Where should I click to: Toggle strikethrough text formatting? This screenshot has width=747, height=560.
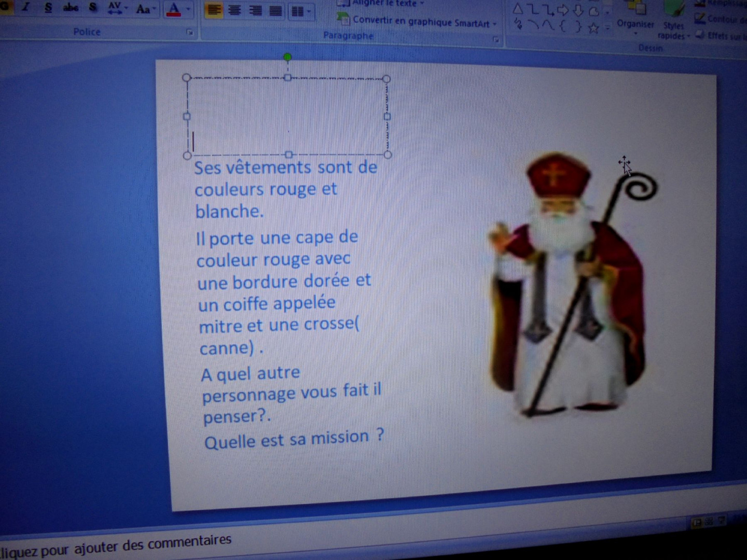[x=71, y=7]
